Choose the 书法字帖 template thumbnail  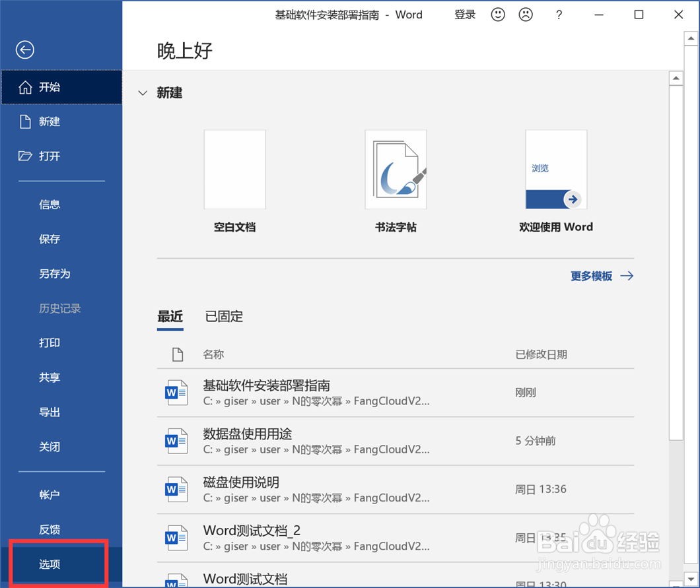pos(396,170)
